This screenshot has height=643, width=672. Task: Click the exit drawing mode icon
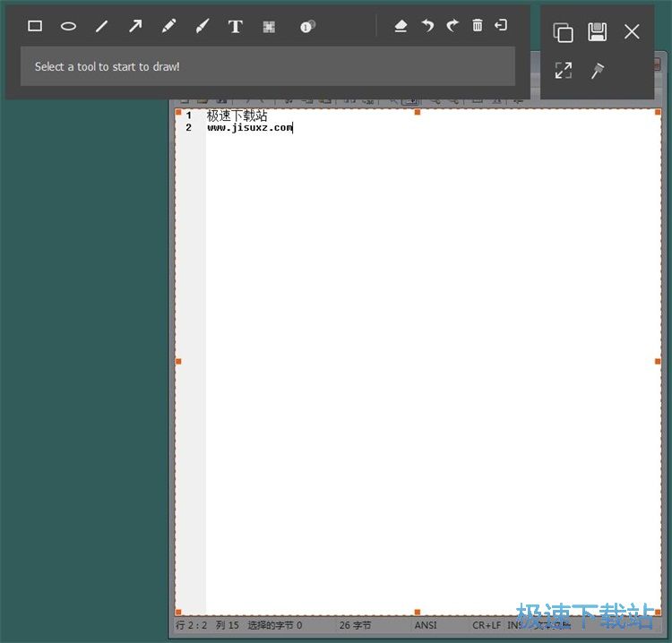point(501,25)
